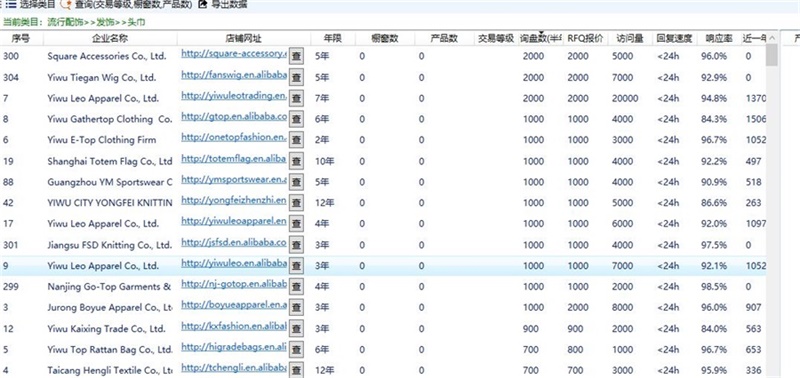Open the gtop.en.alibaba store link
Screen dimensions: 800x378
(x=234, y=117)
